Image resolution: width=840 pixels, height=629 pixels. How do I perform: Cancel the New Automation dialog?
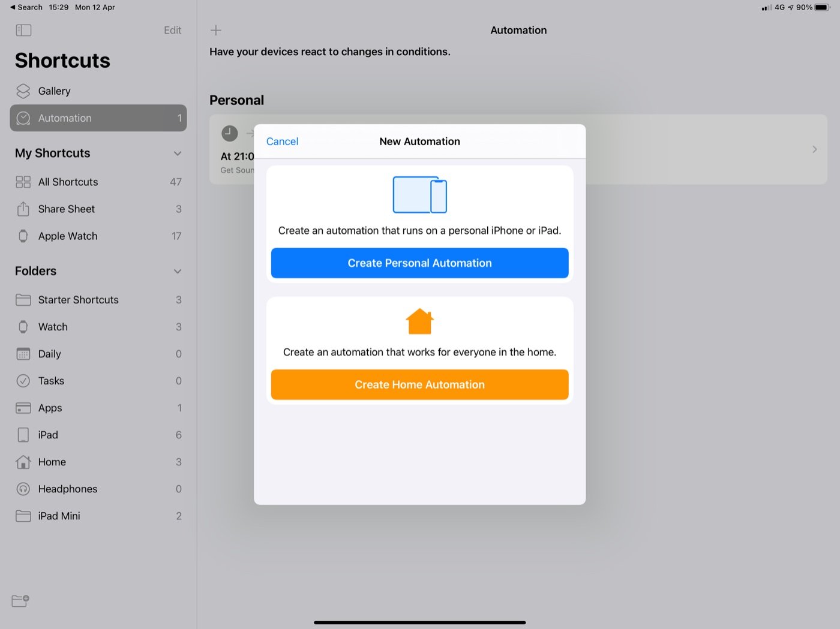click(x=282, y=141)
